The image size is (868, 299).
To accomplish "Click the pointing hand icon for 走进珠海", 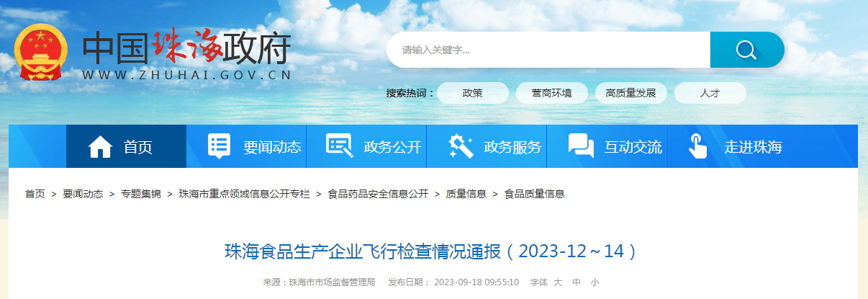I will tap(697, 146).
